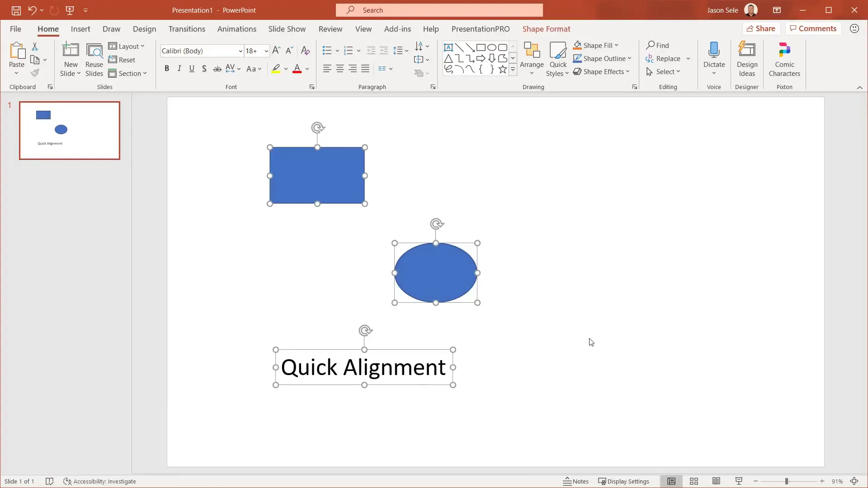868x488 pixels.
Task: Pick the rectangle shape in shapes gallery
Action: point(481,47)
